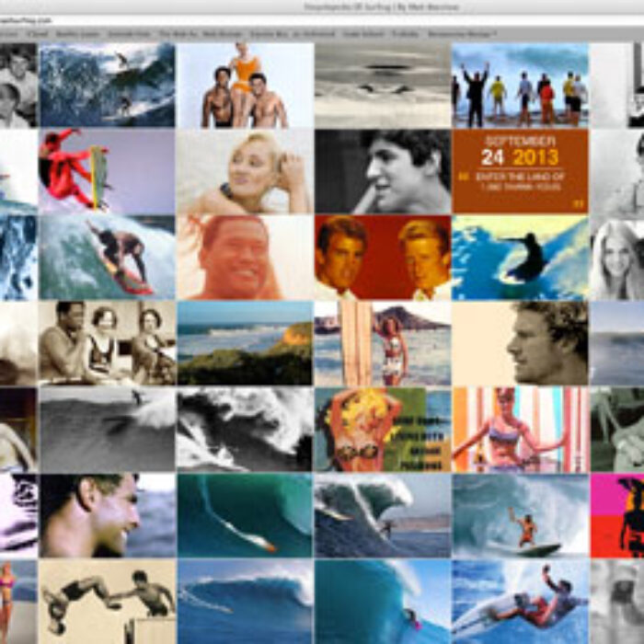Select the surfer in red wetsuit with yellow board

click(x=108, y=171)
